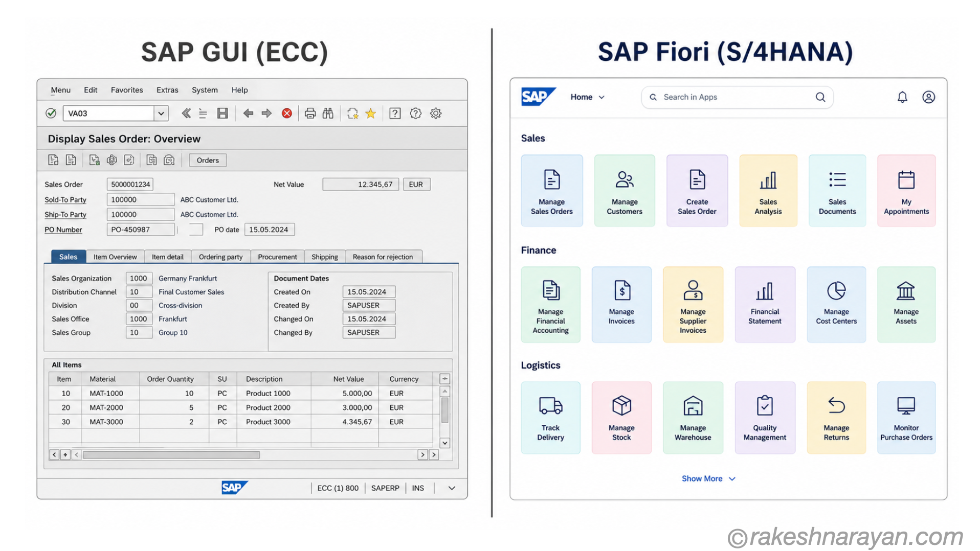Click the yellow star Favorites icon
The image size is (980, 551).
(371, 113)
